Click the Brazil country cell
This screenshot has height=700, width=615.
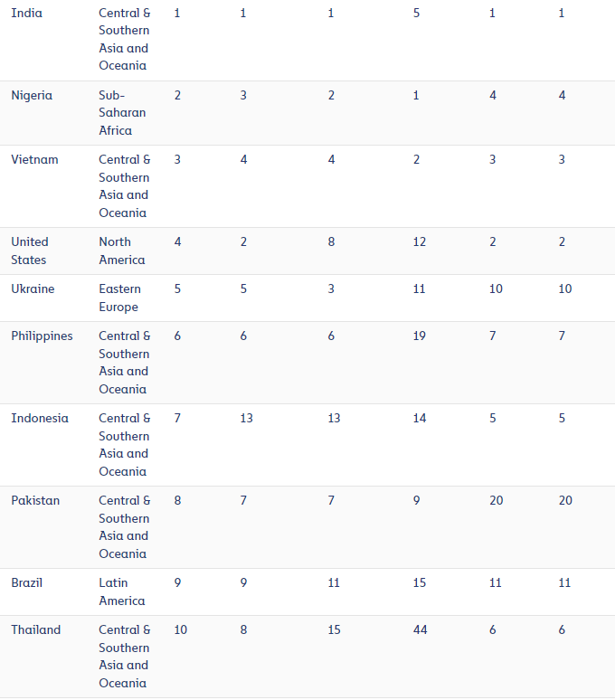[27, 582]
